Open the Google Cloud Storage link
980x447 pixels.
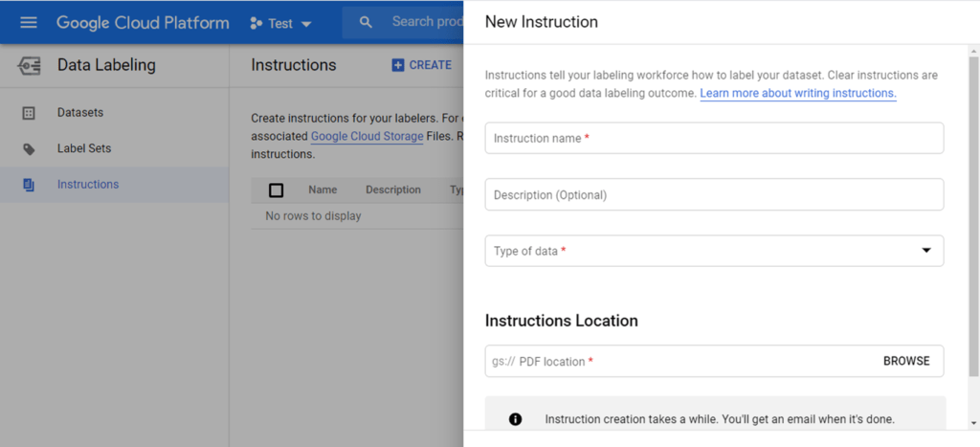[367, 136]
